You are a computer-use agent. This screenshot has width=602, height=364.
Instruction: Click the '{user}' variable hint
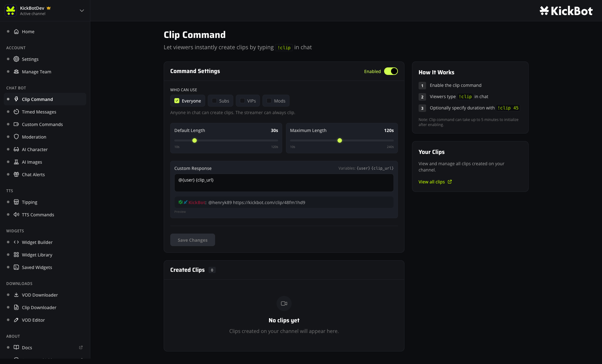point(363,168)
